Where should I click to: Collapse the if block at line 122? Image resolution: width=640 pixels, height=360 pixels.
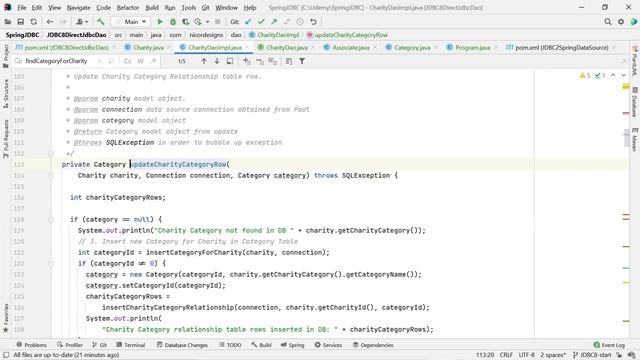[x=51, y=264]
